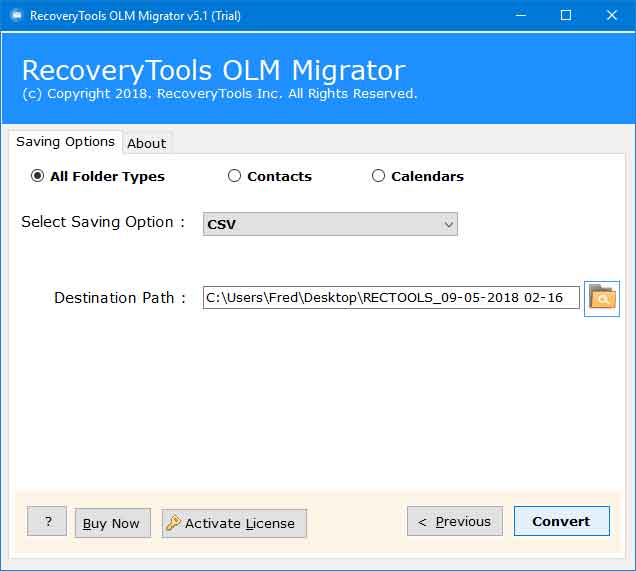
Task: Click the Convert button
Action: coord(562,521)
